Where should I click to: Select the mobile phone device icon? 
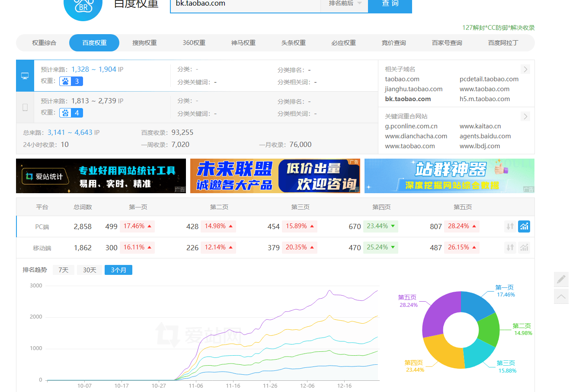tap(25, 107)
